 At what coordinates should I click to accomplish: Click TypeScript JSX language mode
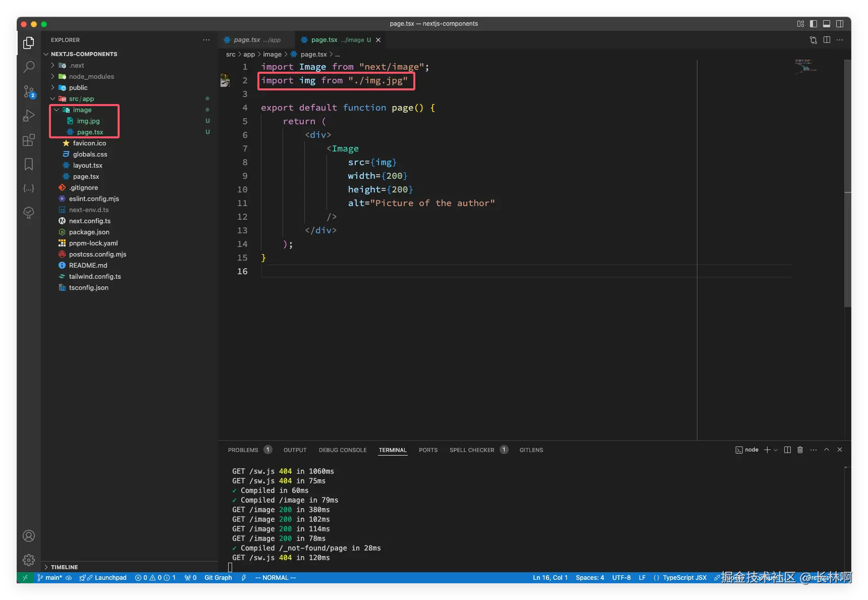pos(684,578)
